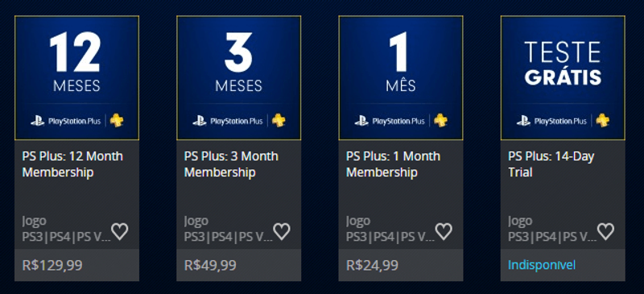Screen dimensions: 644x294
Task: Click the yellow Plus icon on 12 Meses card
Action: click(x=117, y=121)
